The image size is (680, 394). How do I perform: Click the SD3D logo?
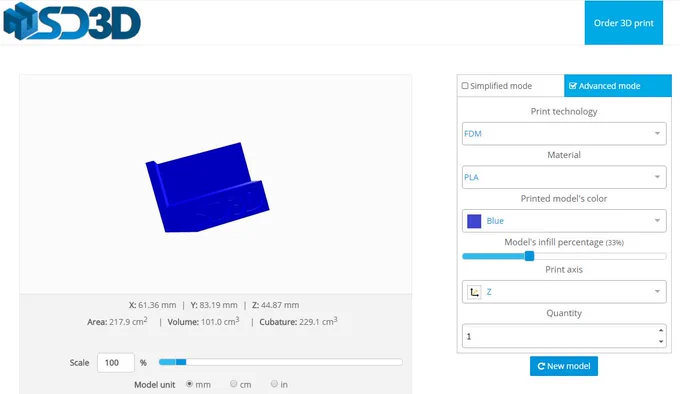tap(72, 22)
